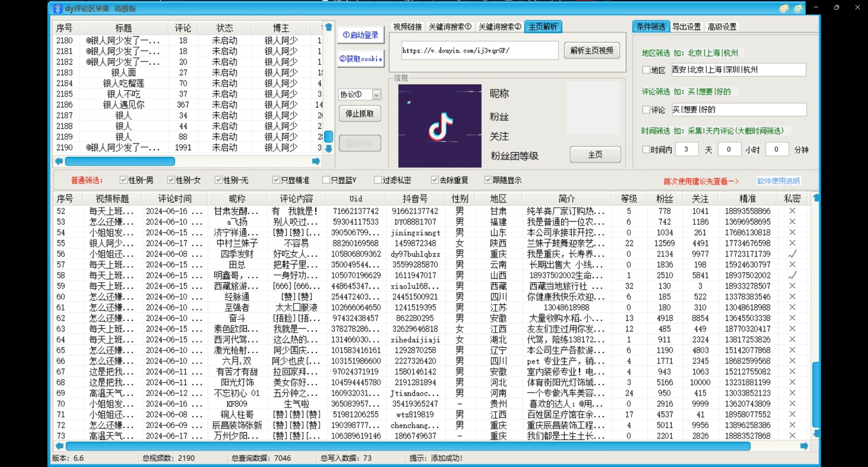Click the green swirl icon in title bar
868x467 pixels.
[798, 8]
